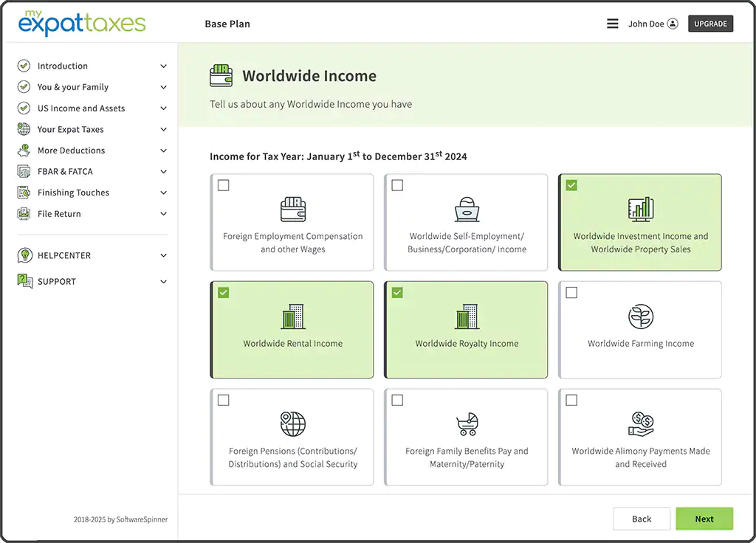Click the wallet icon for Foreign Employment Compensation

[292, 210]
